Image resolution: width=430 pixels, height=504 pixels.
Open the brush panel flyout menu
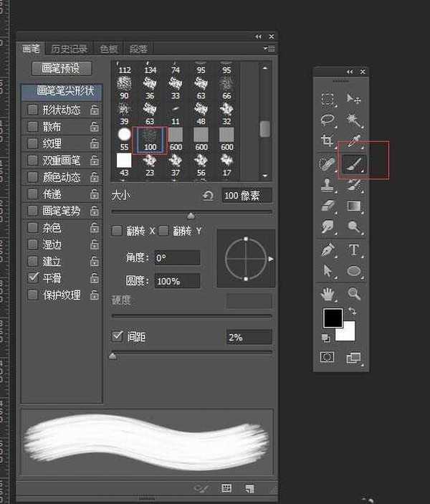point(269,49)
